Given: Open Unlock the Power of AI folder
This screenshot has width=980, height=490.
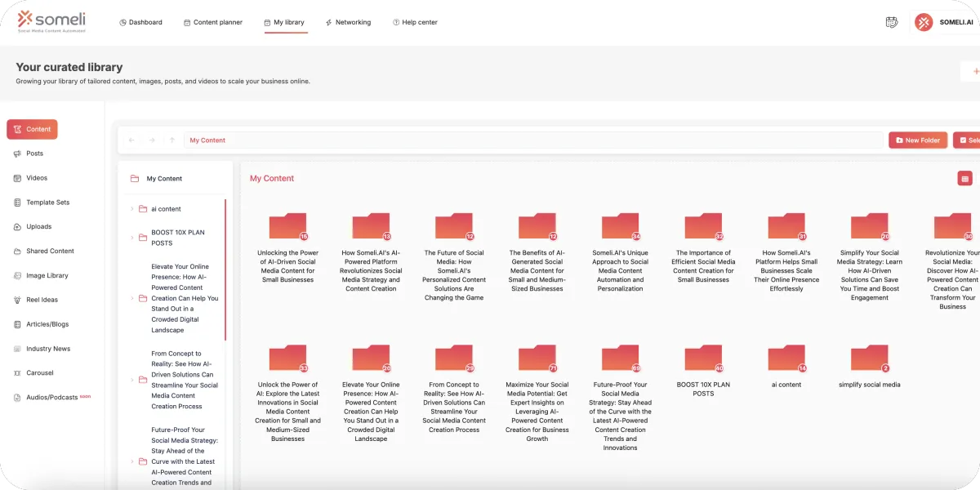Looking at the screenshot, I should [287, 394].
